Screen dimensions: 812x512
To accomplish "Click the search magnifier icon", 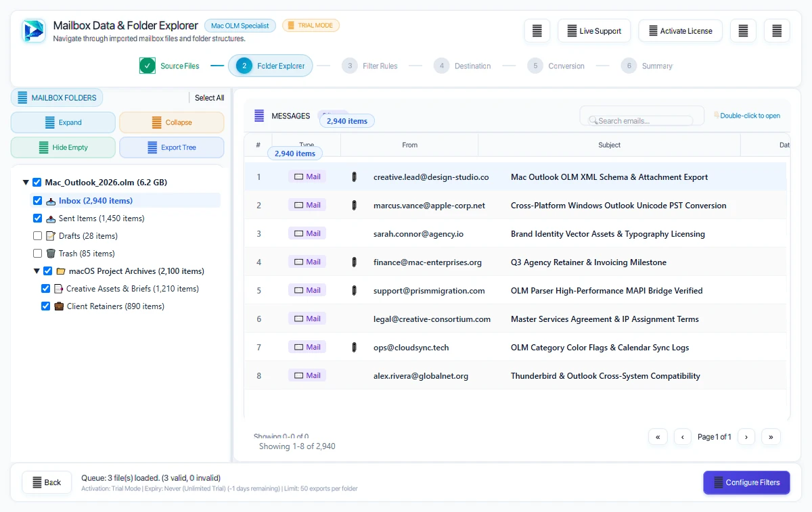I will tap(593, 120).
